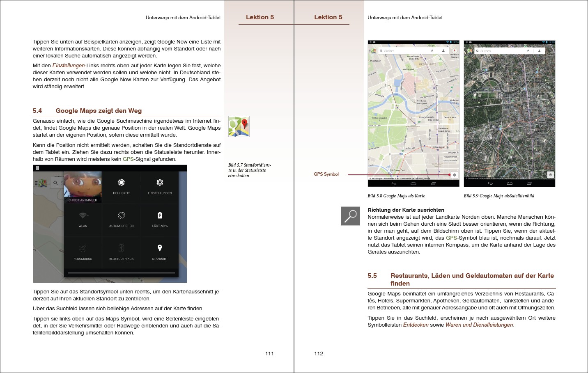Toggle the Standort location tile

[160, 252]
